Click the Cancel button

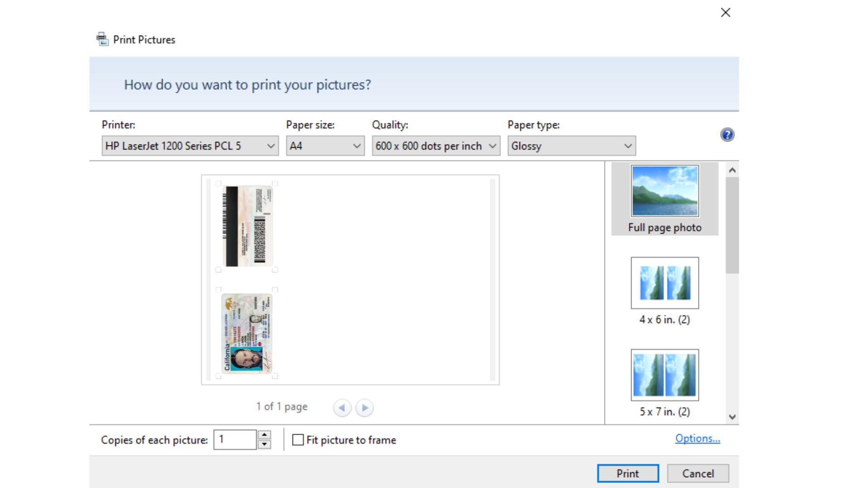coord(698,473)
